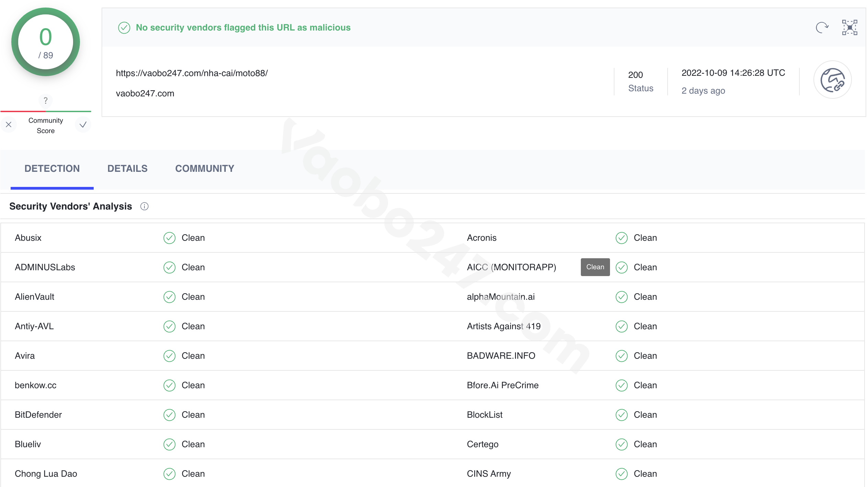Select the BADWARE.INFO vendor name

(x=501, y=356)
